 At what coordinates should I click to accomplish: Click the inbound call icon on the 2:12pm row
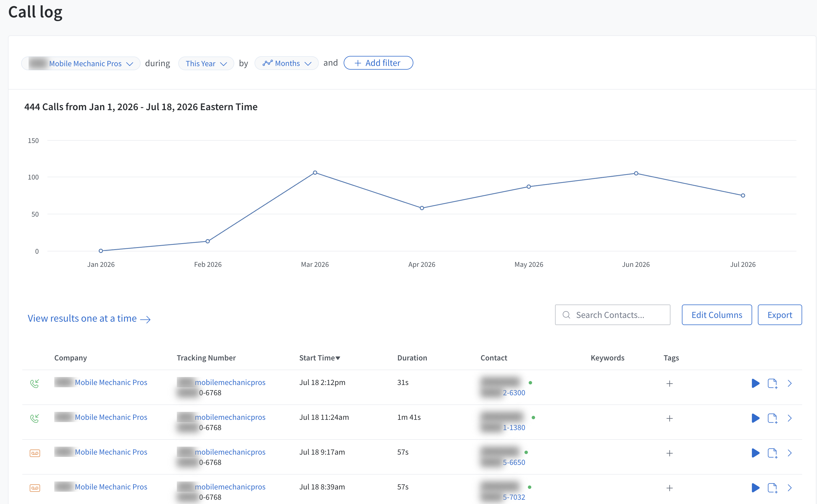pos(35,384)
